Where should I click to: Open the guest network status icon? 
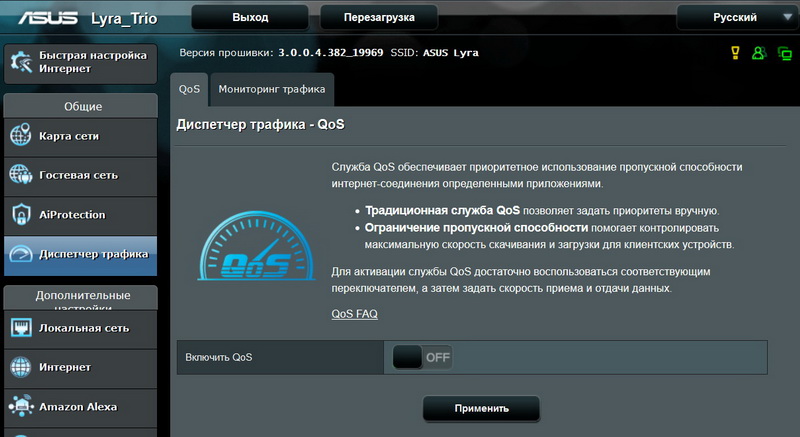click(x=760, y=53)
